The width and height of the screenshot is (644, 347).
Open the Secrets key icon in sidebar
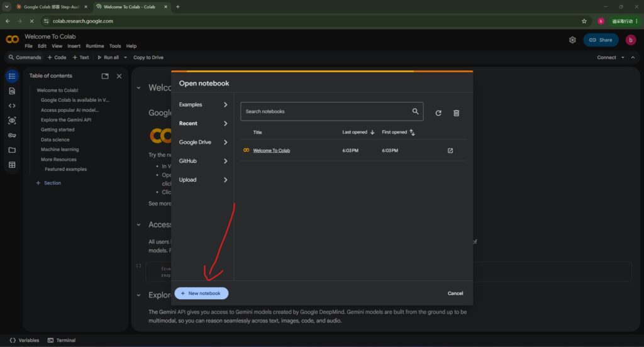point(12,135)
